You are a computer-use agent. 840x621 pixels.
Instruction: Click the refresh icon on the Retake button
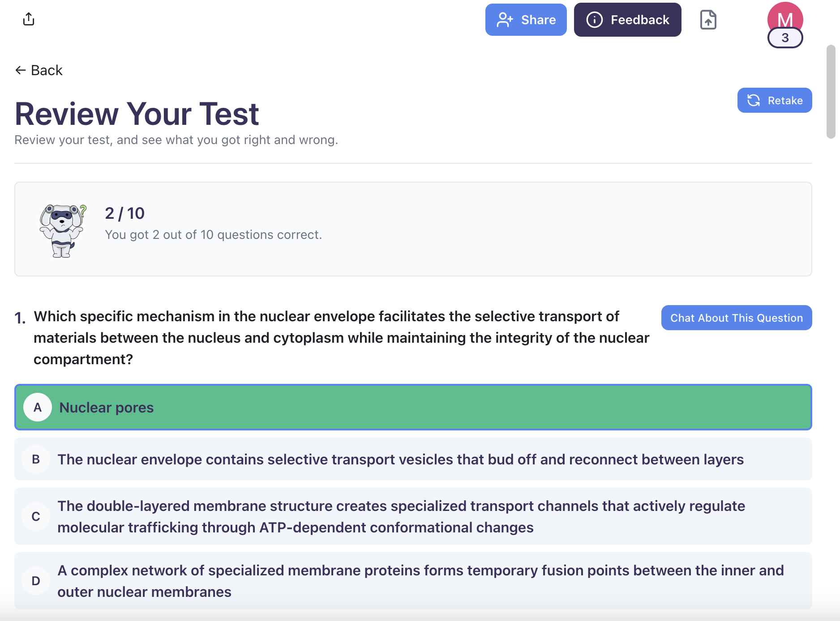pos(754,100)
